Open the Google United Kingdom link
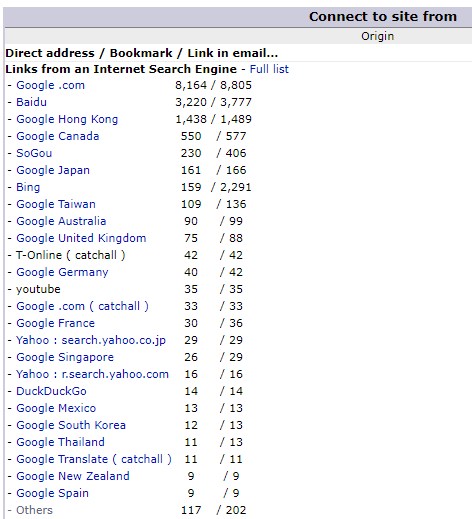Image resolution: width=472 pixels, height=519 pixels. pos(81,238)
